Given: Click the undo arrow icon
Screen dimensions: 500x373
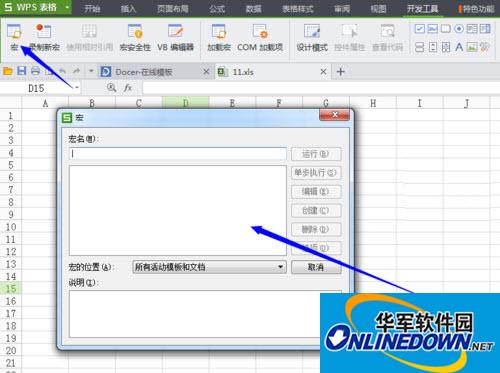Looking at the screenshot, I should coord(62,71).
